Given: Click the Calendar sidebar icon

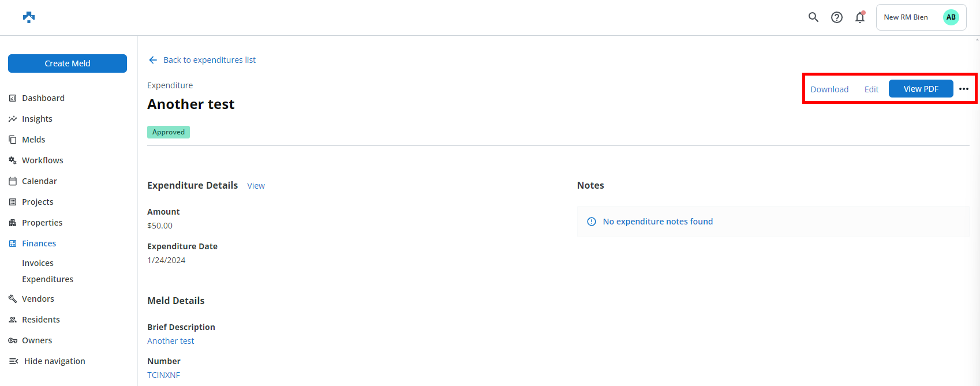Looking at the screenshot, I should point(13,181).
